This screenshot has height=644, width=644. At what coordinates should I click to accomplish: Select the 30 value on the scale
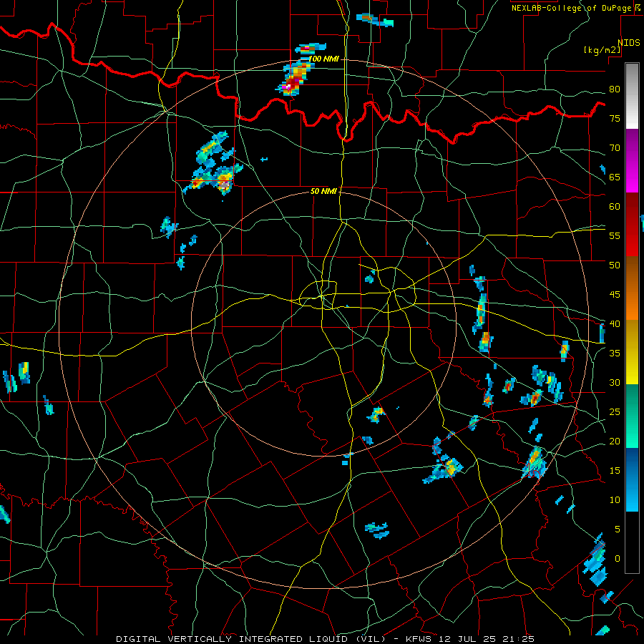pyautogui.click(x=615, y=383)
